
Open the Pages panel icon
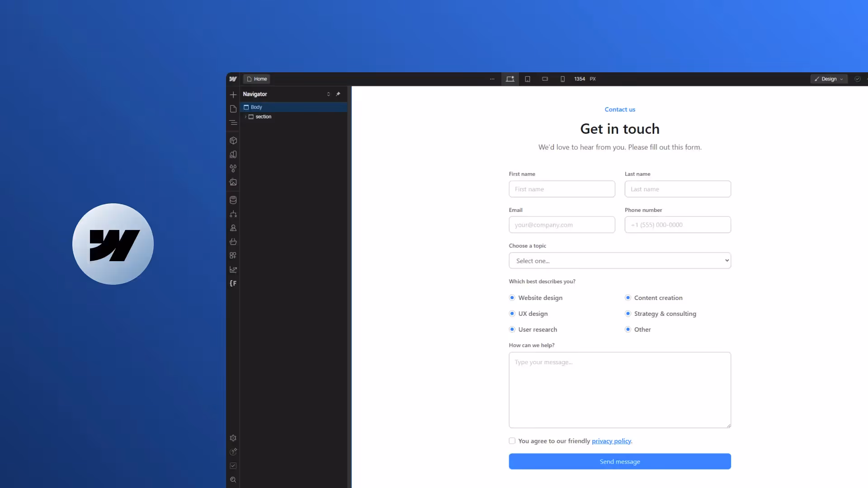233,109
